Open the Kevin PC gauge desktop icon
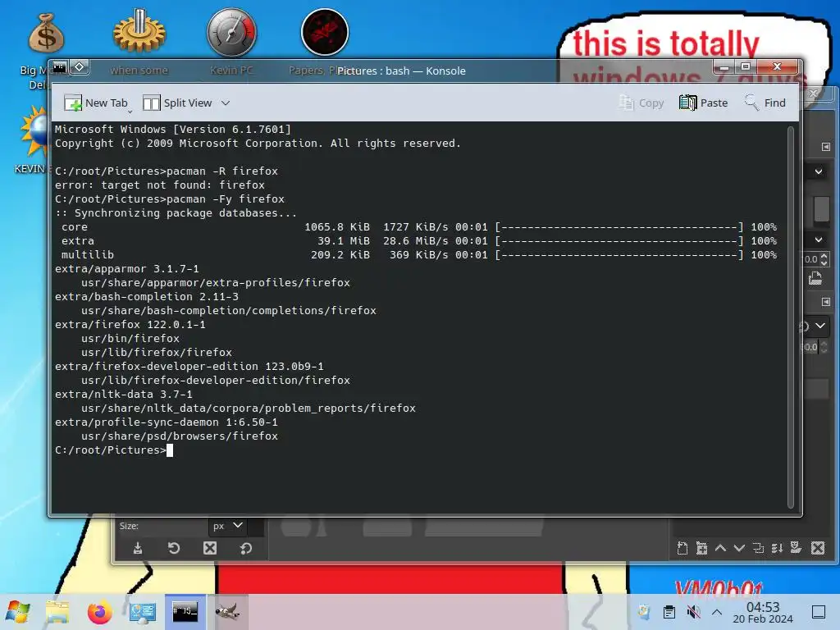This screenshot has width=840, height=630. (x=231, y=32)
